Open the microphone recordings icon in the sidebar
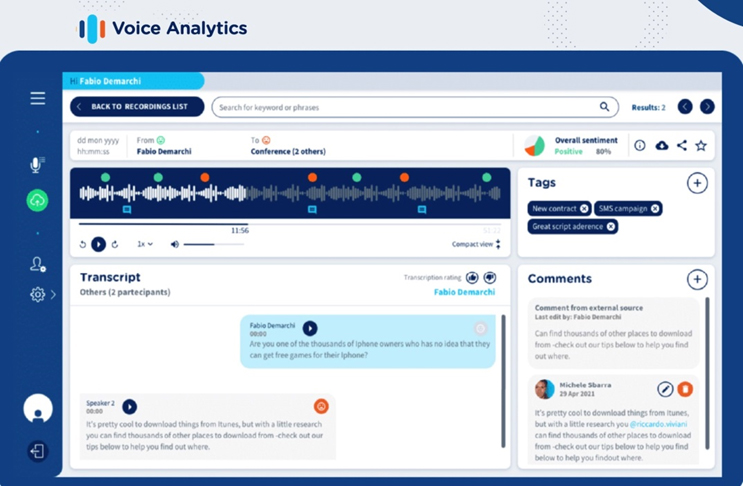 click(37, 164)
